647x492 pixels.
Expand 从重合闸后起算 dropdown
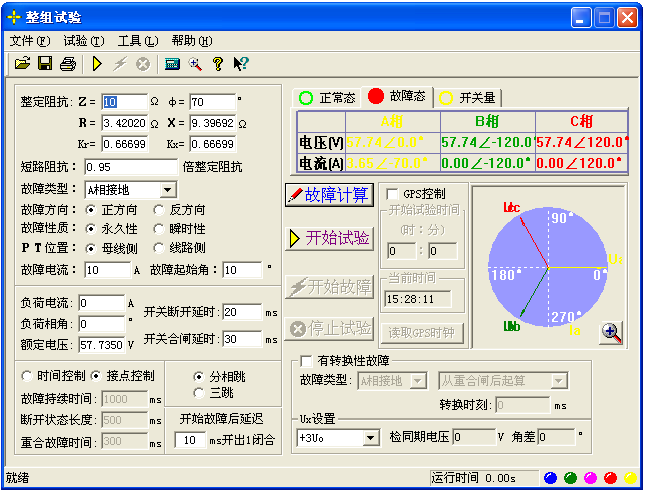tap(559, 381)
